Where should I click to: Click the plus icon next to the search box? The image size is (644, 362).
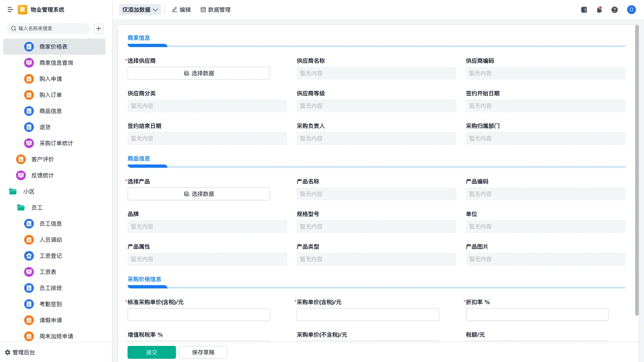coord(98,29)
